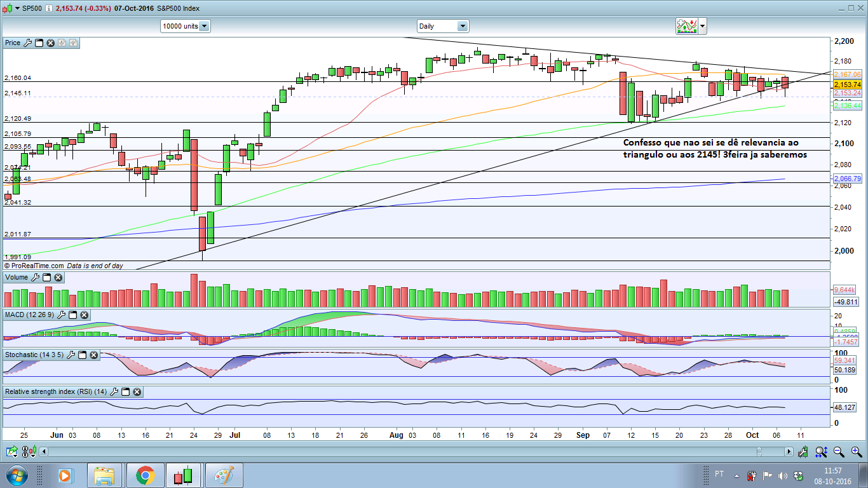Open MACD indicator settings wrench

point(62,315)
